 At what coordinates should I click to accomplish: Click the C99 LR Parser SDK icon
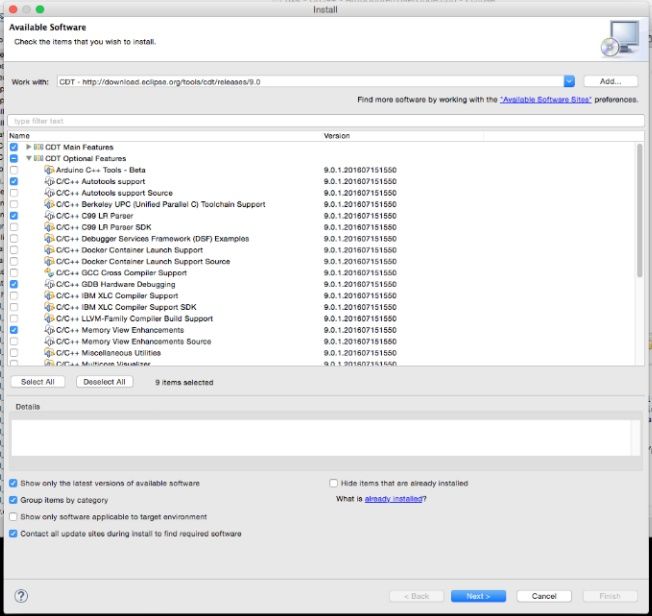[49, 227]
